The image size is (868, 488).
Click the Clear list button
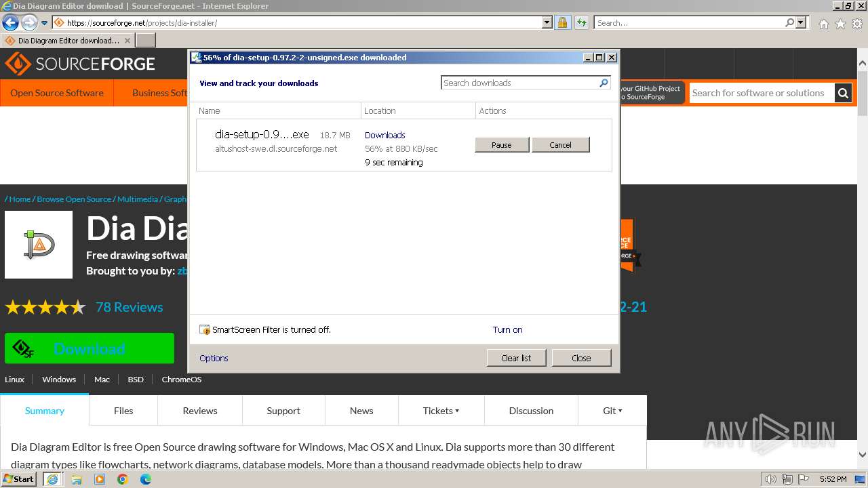(516, 358)
